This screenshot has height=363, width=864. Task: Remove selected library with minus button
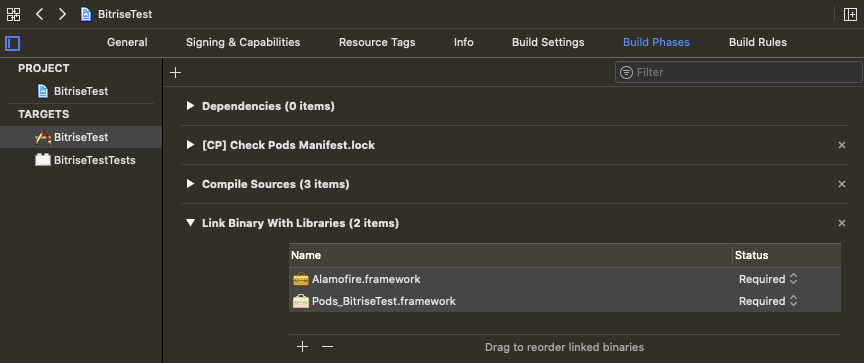327,346
